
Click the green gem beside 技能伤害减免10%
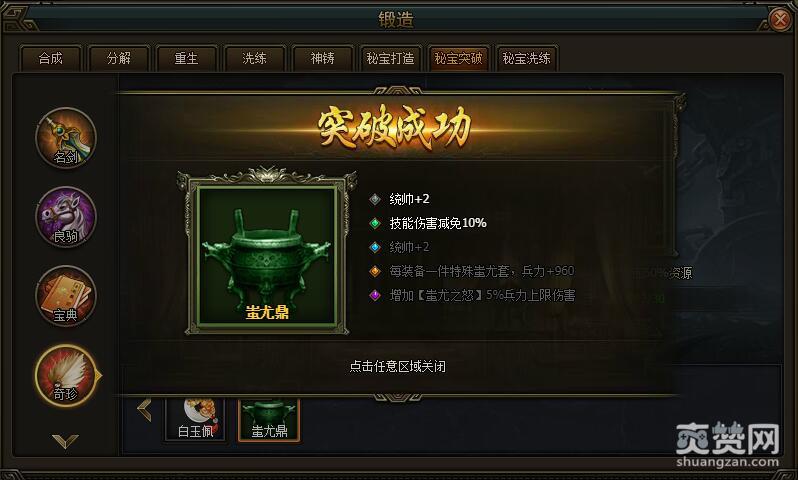click(x=375, y=223)
